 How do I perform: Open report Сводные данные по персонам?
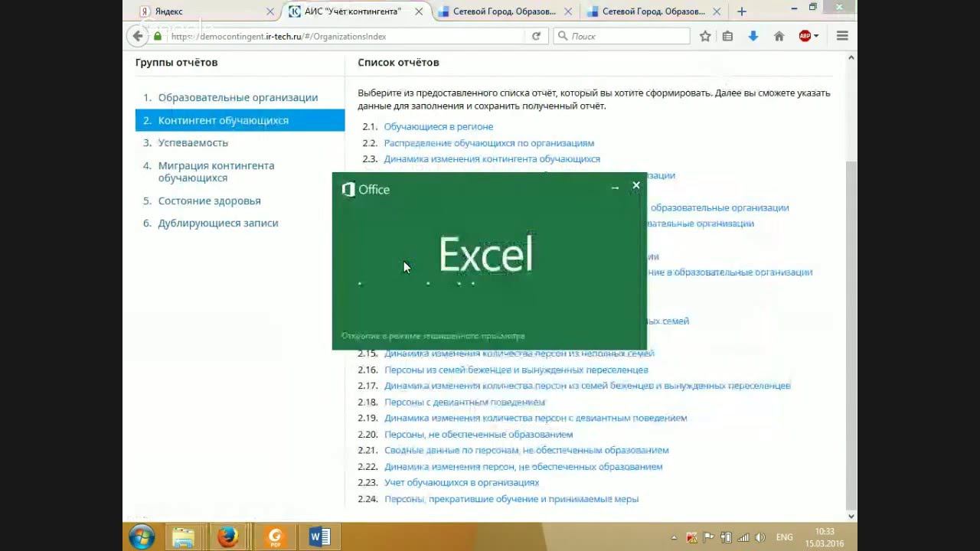click(527, 450)
